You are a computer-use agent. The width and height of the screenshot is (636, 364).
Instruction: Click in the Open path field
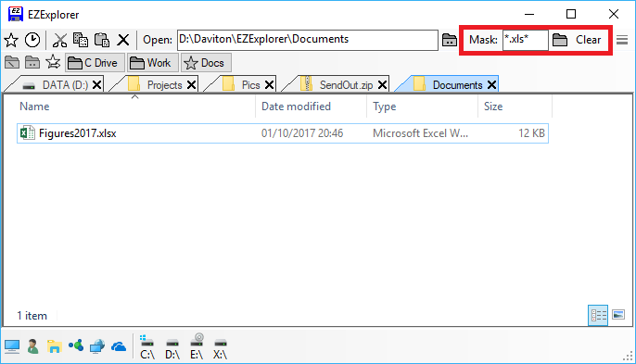click(308, 40)
